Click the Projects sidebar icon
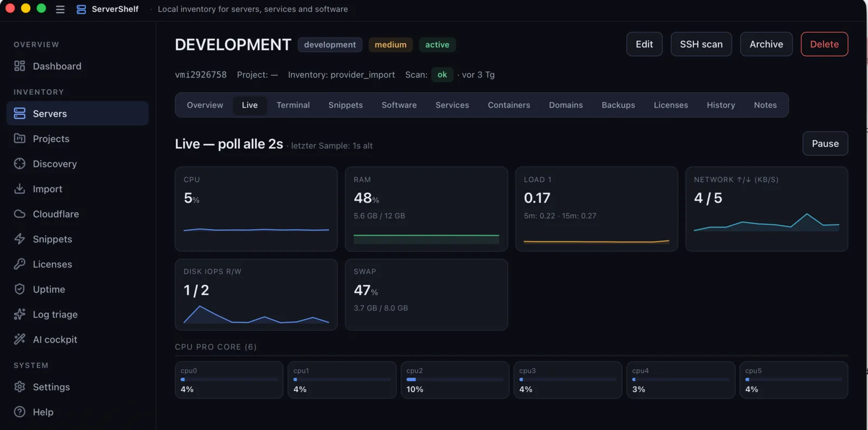 (x=20, y=138)
